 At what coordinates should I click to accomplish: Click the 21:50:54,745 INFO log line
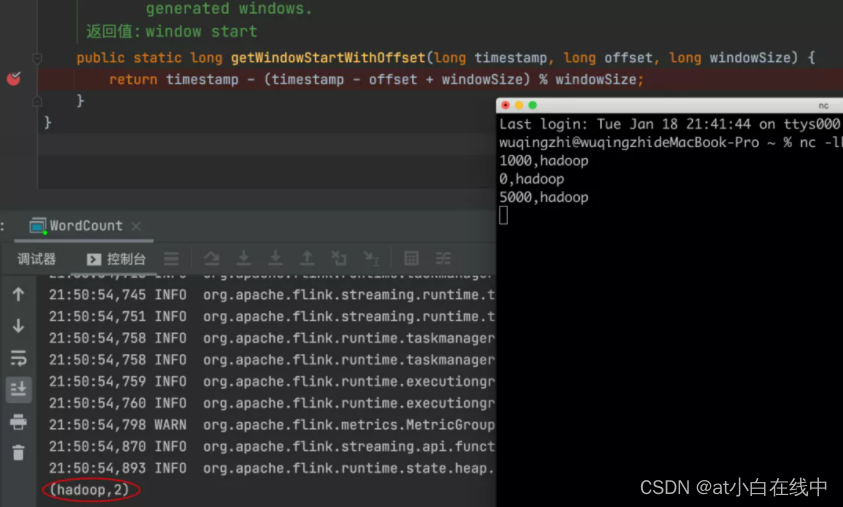point(272,295)
